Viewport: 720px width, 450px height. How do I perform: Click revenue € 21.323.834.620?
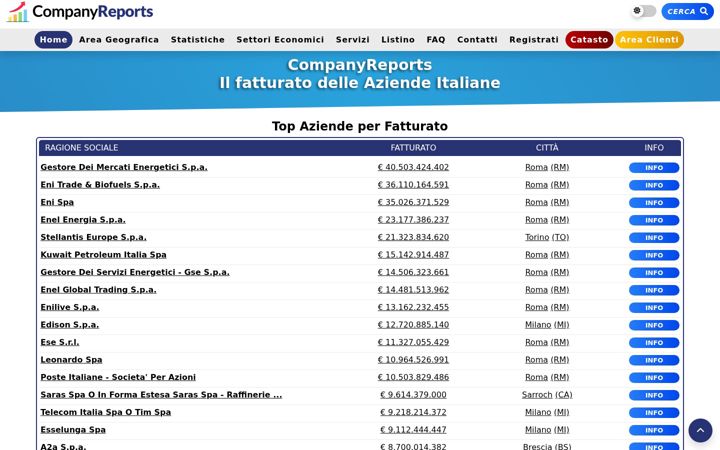pos(413,237)
